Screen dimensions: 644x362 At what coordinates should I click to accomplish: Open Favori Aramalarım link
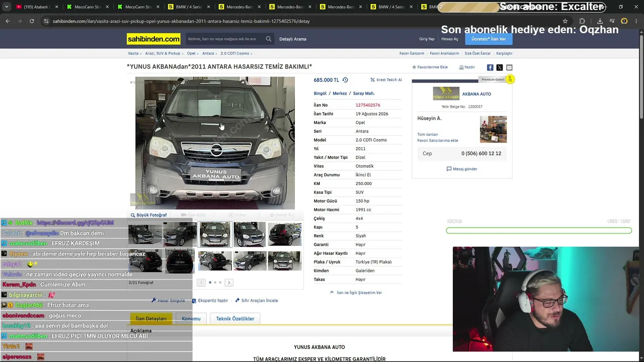(444, 53)
